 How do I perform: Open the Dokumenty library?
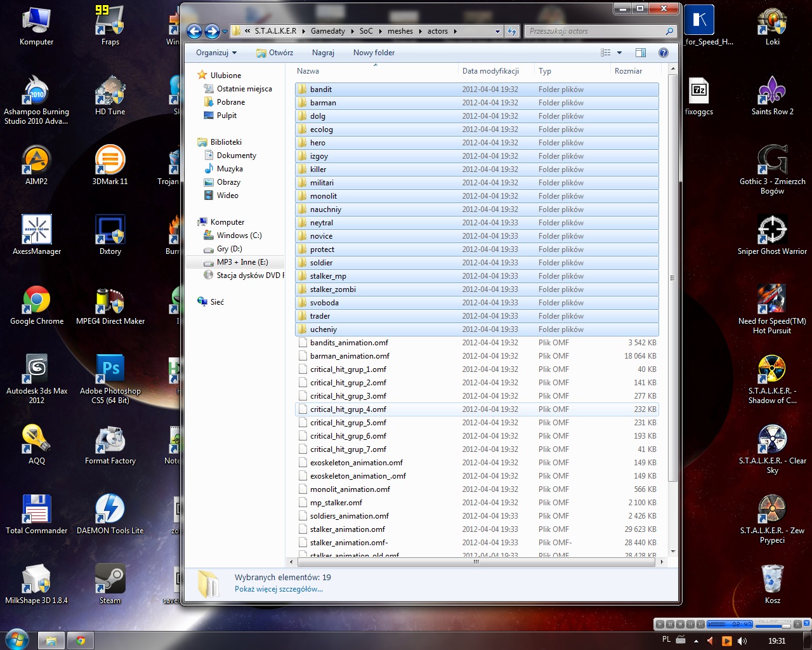[x=237, y=156]
